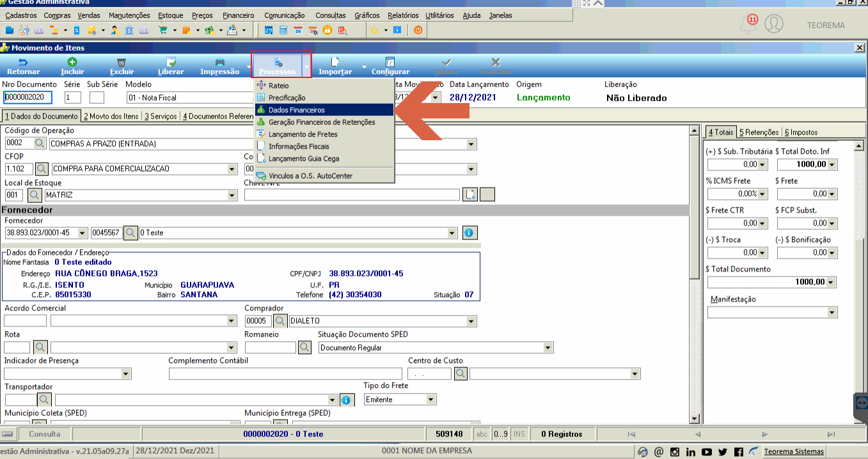Click the Incluir toolbar icon

72,62
